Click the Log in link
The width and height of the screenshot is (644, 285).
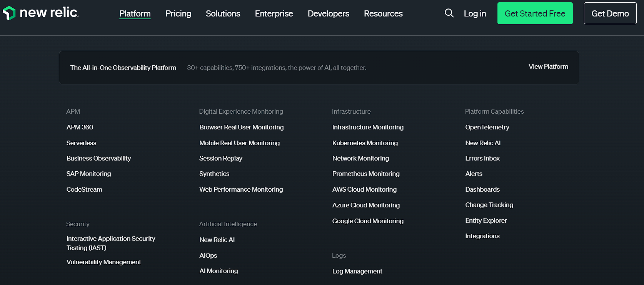point(475,13)
